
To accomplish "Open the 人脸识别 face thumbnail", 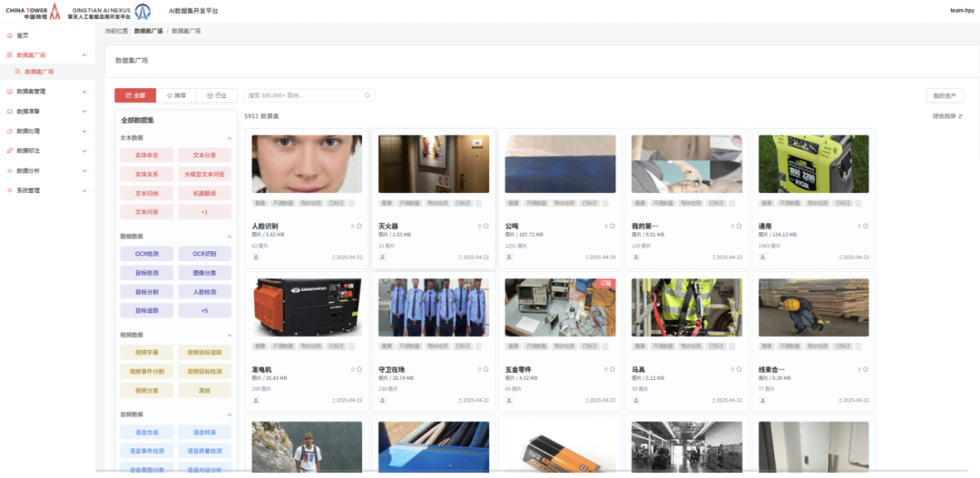I will coord(307,163).
